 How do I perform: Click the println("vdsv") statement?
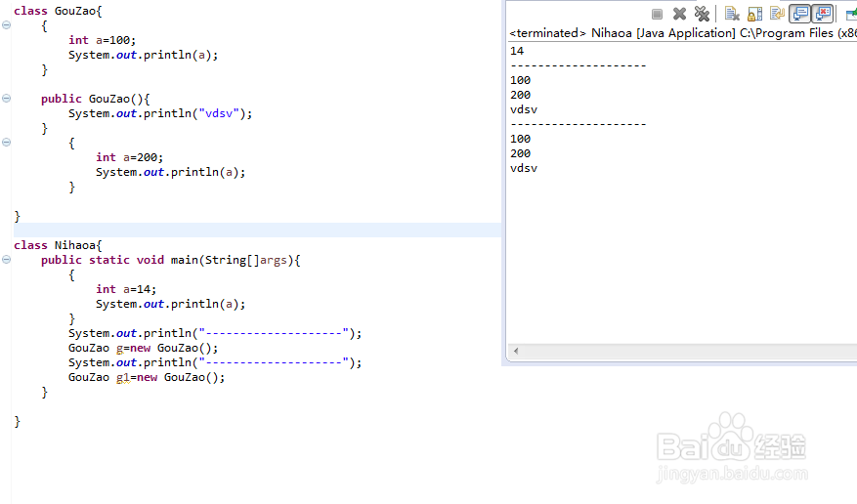pos(160,113)
